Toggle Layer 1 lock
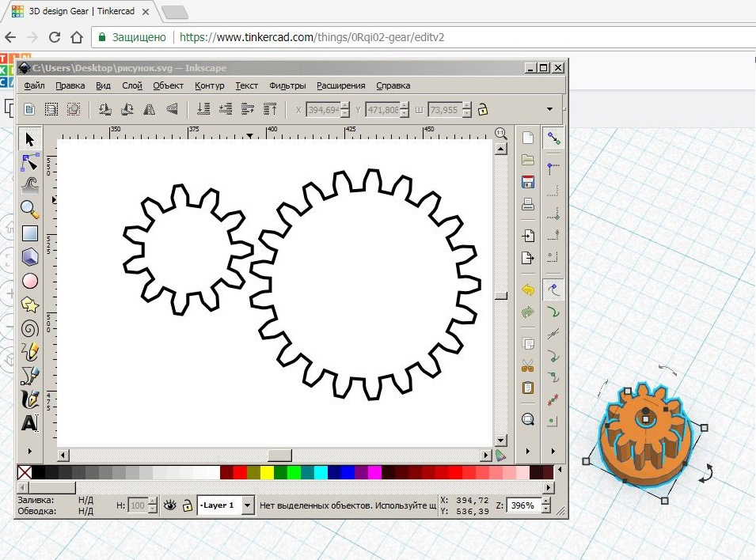 click(187, 505)
